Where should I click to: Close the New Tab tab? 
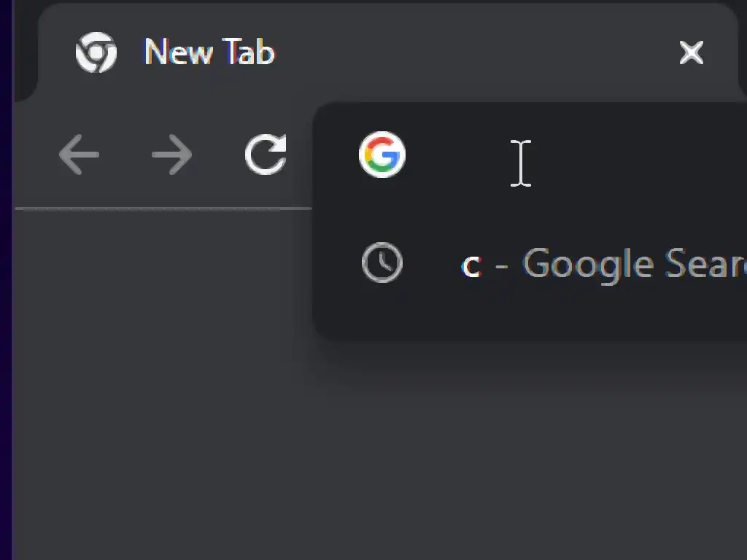coord(691,52)
